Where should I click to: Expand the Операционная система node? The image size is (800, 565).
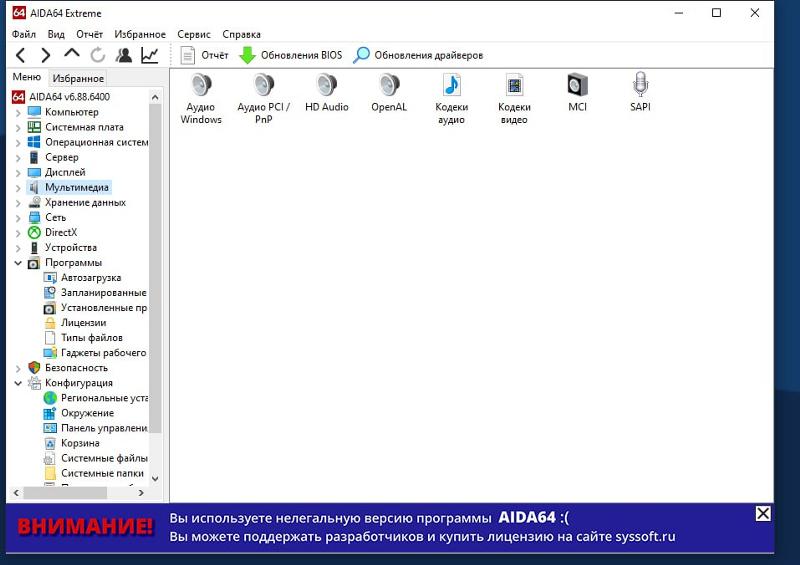18,142
